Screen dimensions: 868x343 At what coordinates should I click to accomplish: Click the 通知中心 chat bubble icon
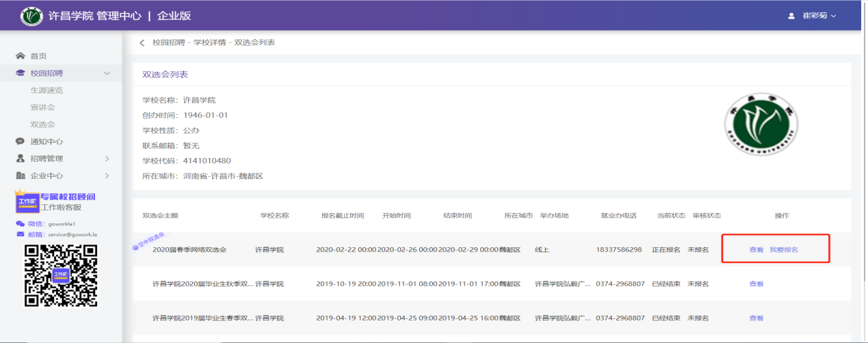pyautogui.click(x=20, y=141)
